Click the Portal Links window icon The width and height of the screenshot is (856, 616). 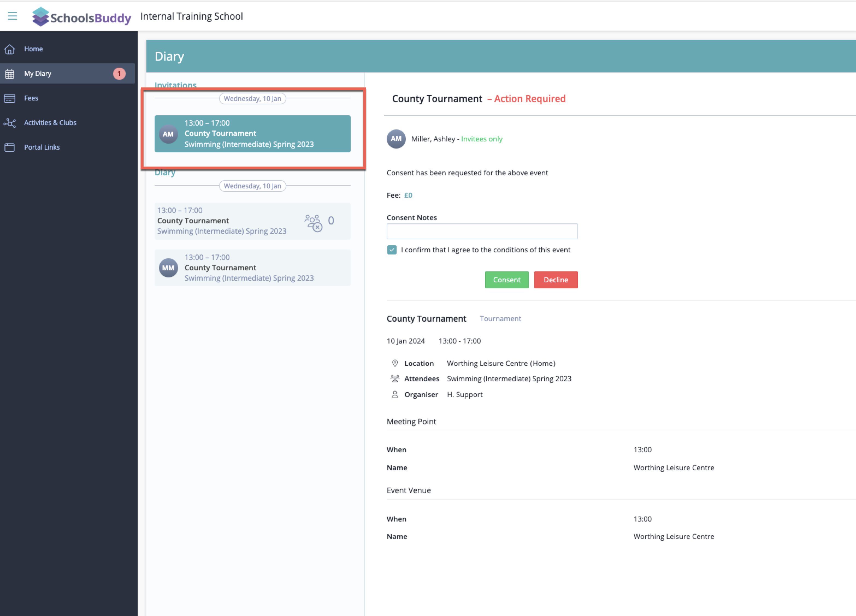10,147
